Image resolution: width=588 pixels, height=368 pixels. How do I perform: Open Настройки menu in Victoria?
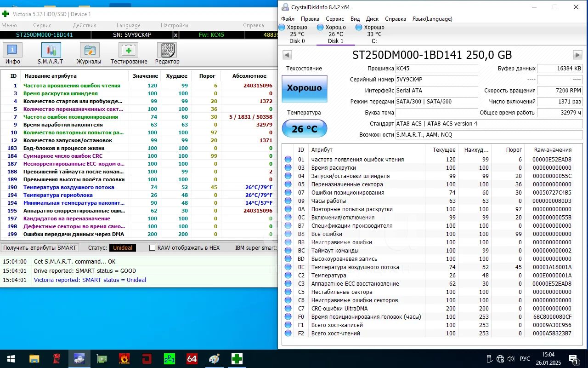click(x=175, y=25)
